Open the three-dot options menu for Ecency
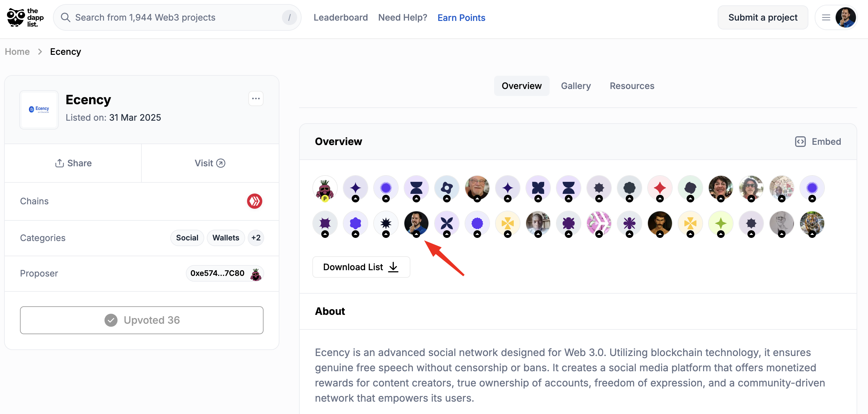 tap(256, 99)
